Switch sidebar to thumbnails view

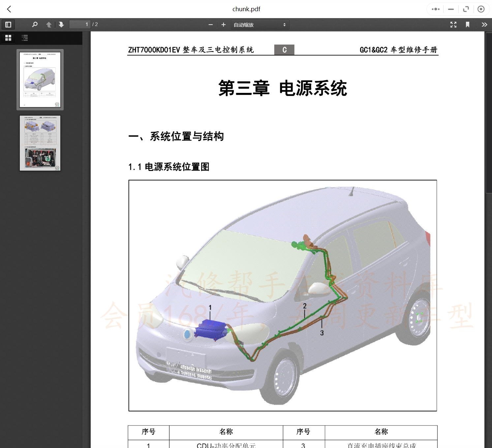click(x=8, y=38)
